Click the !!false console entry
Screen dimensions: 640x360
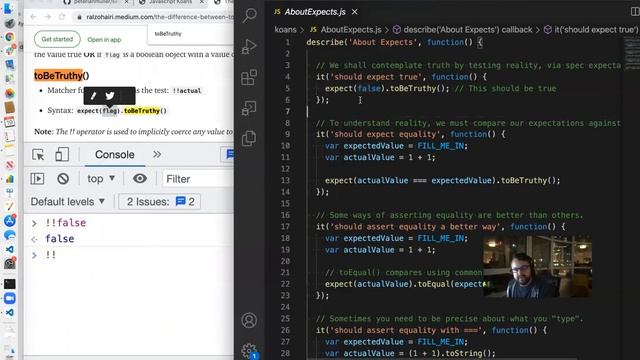point(65,223)
